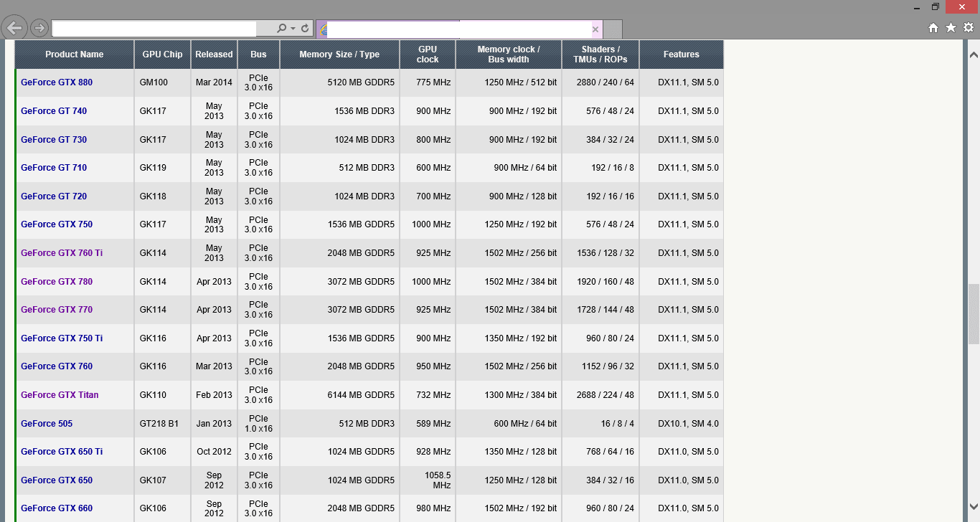Select the 2880 / 240 / 64 shaders cell
Viewport: 980px width, 522px height.
click(x=600, y=82)
